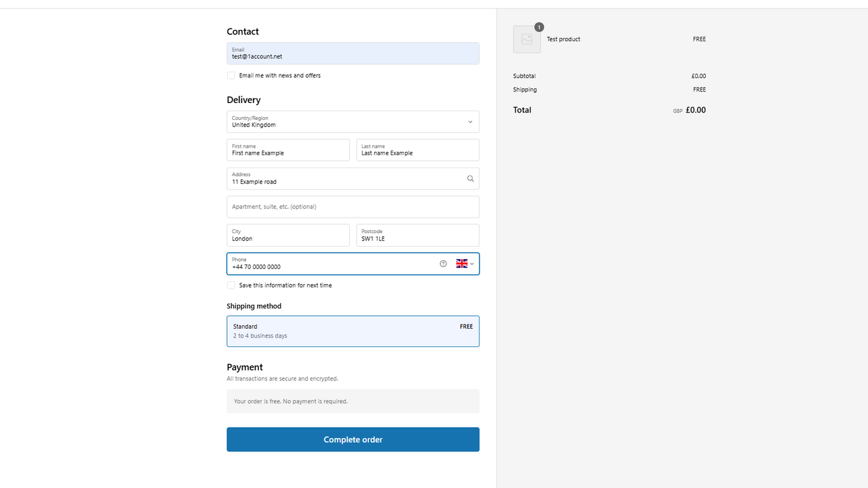Screen dimensions: 868x488
Task: Click 'All transactions are secure and encrypted' text
Action: tap(282, 379)
